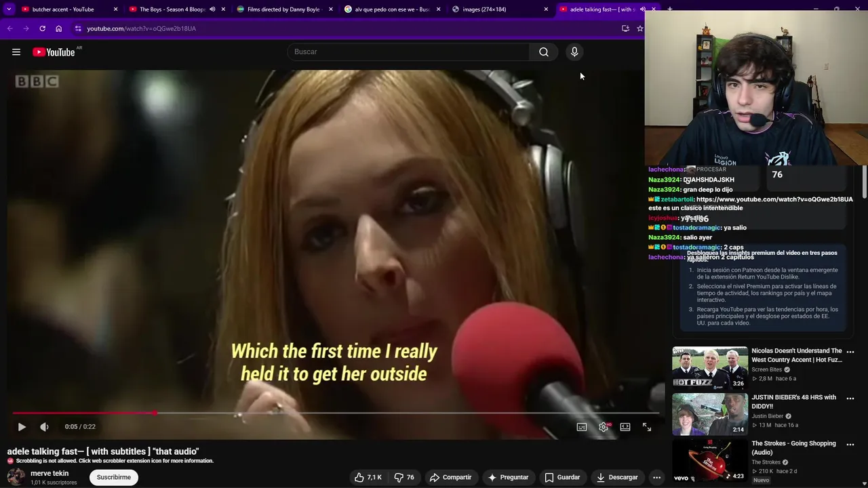Click the Descargar download button
This screenshot has height=488, width=868.
(617, 477)
